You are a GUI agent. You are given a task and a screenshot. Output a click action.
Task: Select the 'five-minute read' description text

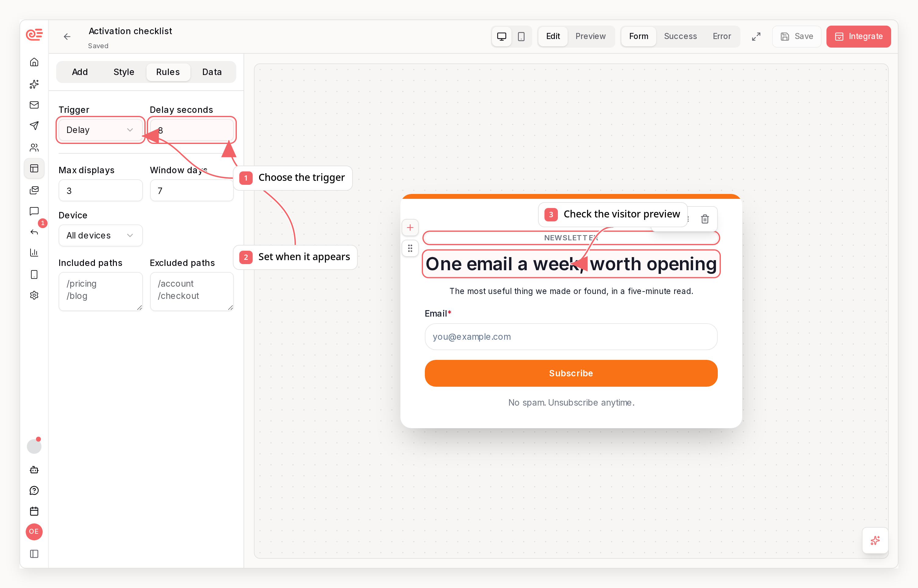tap(571, 291)
